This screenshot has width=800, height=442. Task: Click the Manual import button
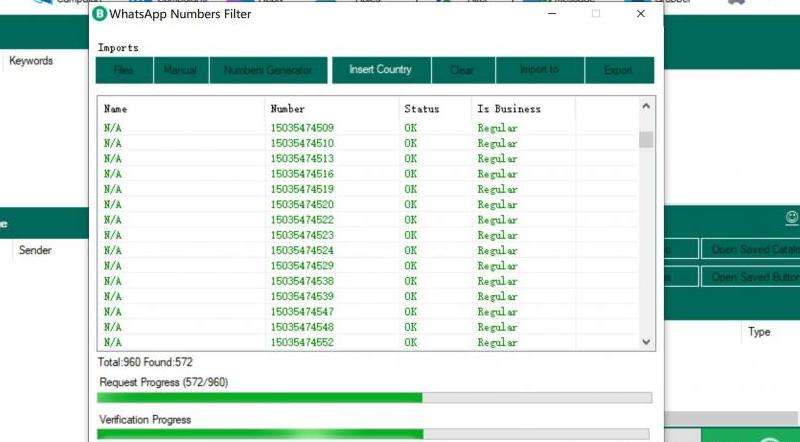180,70
